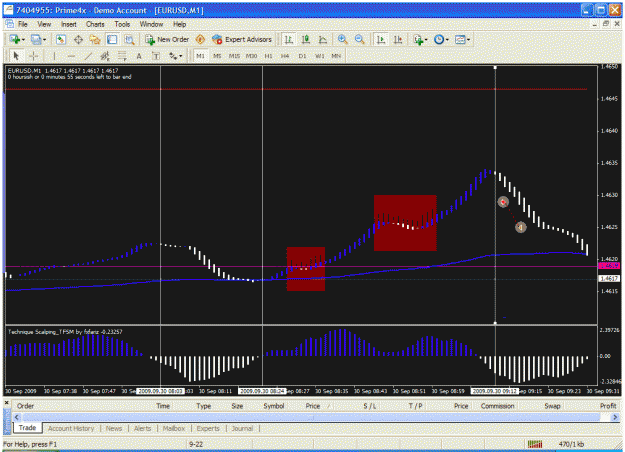Image resolution: width=625 pixels, height=452 pixels.
Task: Switch chart to M5 timeframe
Action: click(x=217, y=56)
